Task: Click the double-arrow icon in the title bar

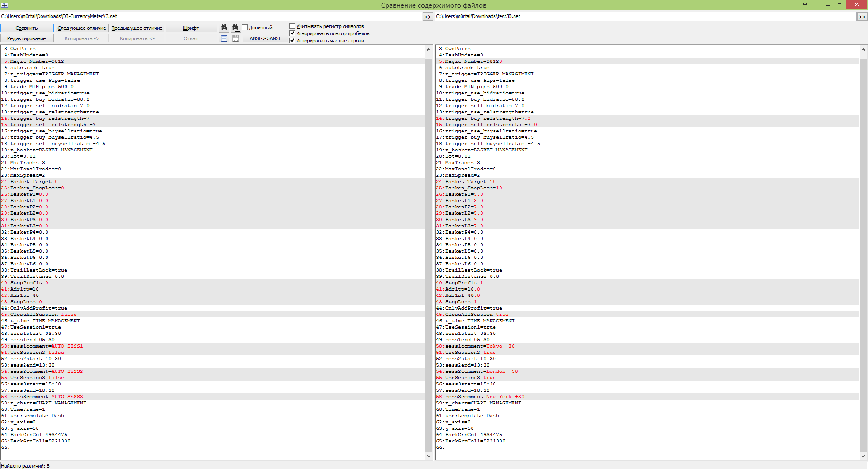Action: coord(805,4)
